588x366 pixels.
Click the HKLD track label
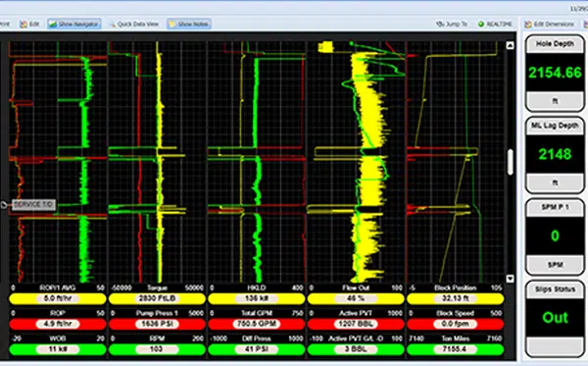click(257, 288)
